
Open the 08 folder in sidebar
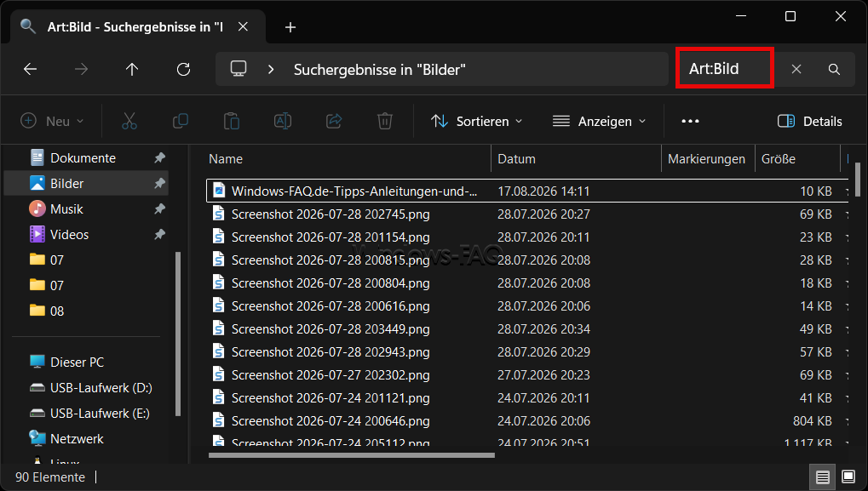(x=56, y=311)
